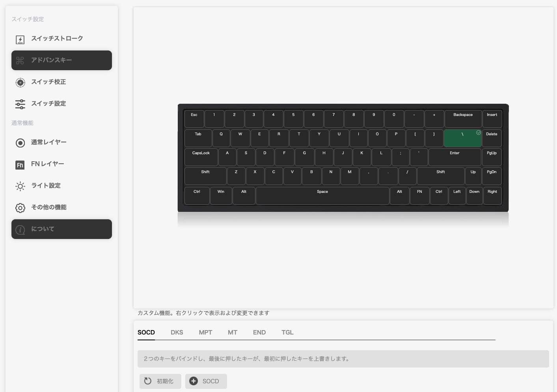The height and width of the screenshot is (392, 557).
Task: Add a new SOCD binding
Action: [x=206, y=381]
